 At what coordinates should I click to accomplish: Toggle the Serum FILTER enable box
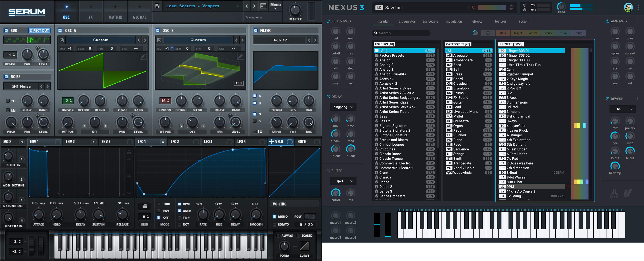255,30
